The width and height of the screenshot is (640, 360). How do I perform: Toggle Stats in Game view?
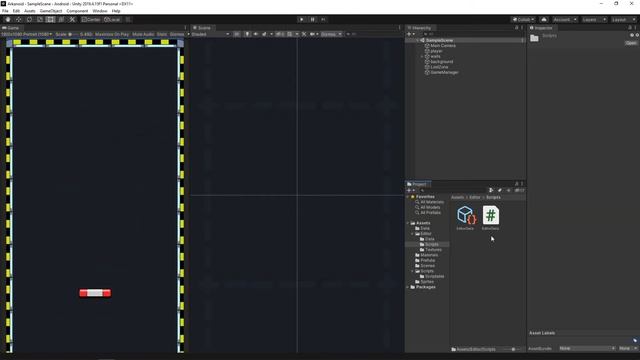coord(162,34)
